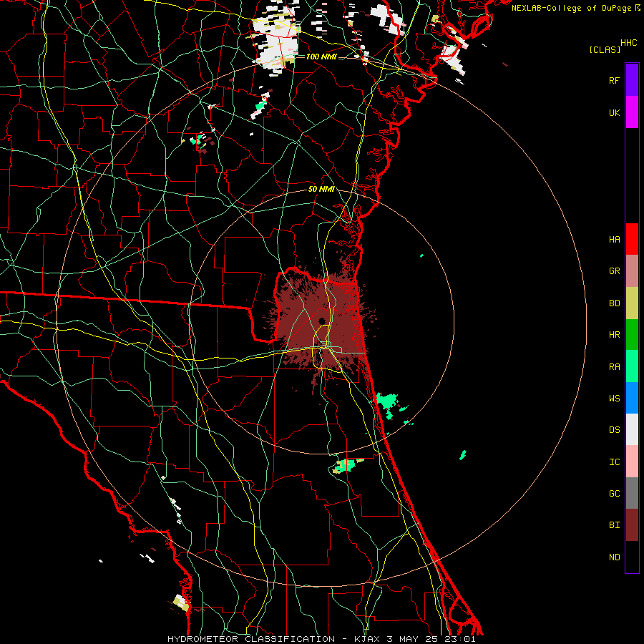Select the RA legend label
The height and width of the screenshot is (644, 644).
614,366
